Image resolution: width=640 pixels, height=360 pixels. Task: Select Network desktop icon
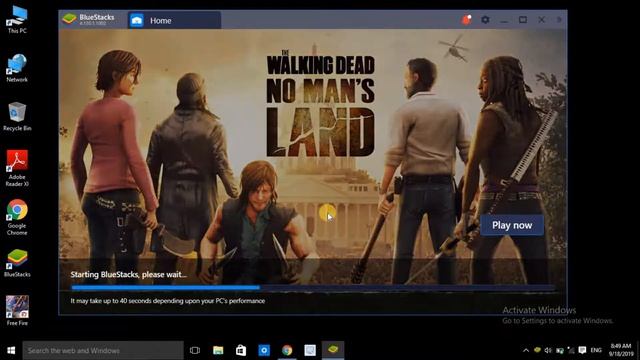pyautogui.click(x=17, y=68)
